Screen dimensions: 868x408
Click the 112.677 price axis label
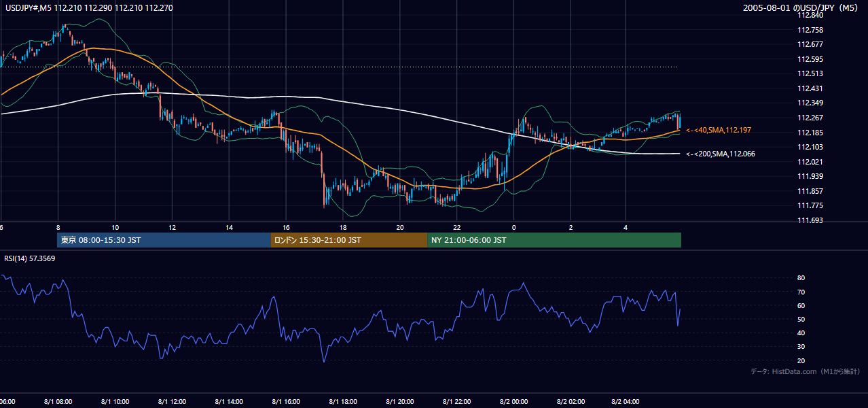pos(810,44)
